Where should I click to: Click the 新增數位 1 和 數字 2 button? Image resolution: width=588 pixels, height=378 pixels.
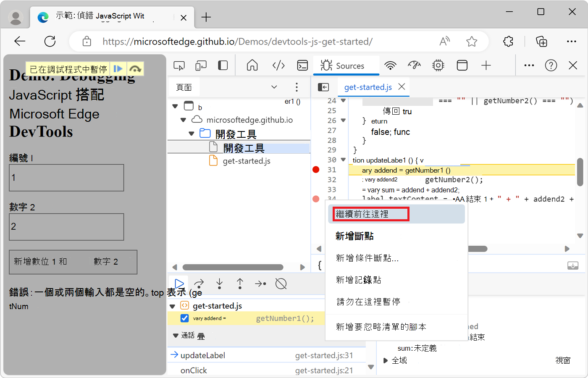(x=73, y=262)
